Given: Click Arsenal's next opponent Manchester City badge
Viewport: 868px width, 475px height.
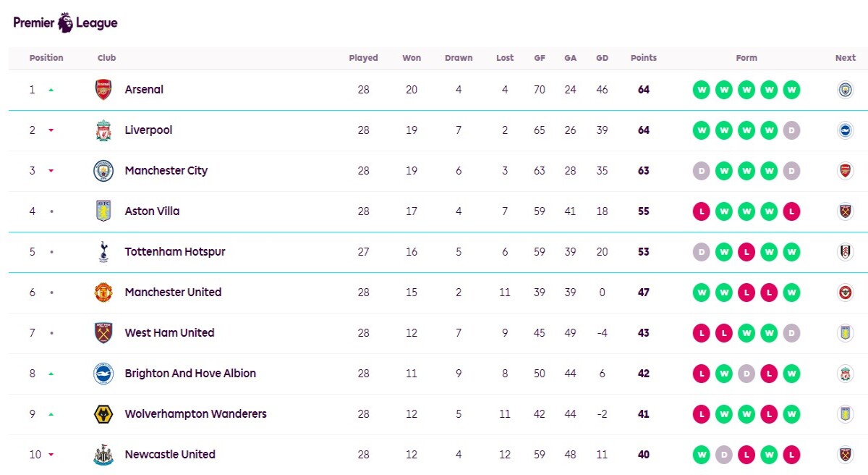Looking at the screenshot, I should pyautogui.click(x=845, y=90).
